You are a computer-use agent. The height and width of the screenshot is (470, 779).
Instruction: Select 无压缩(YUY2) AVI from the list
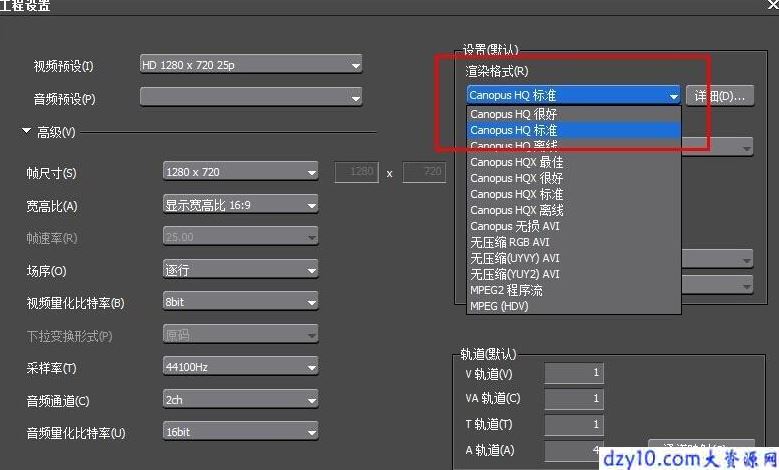click(573, 274)
